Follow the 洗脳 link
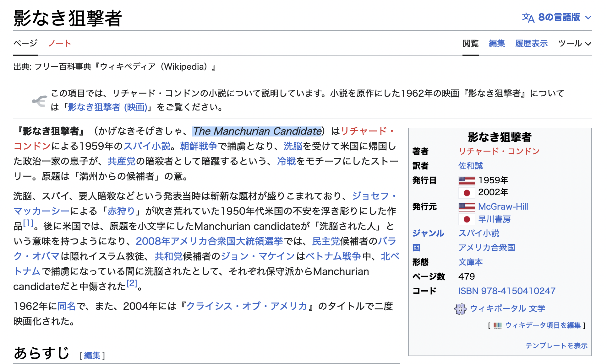The width and height of the screenshot is (607, 364). coord(293,146)
